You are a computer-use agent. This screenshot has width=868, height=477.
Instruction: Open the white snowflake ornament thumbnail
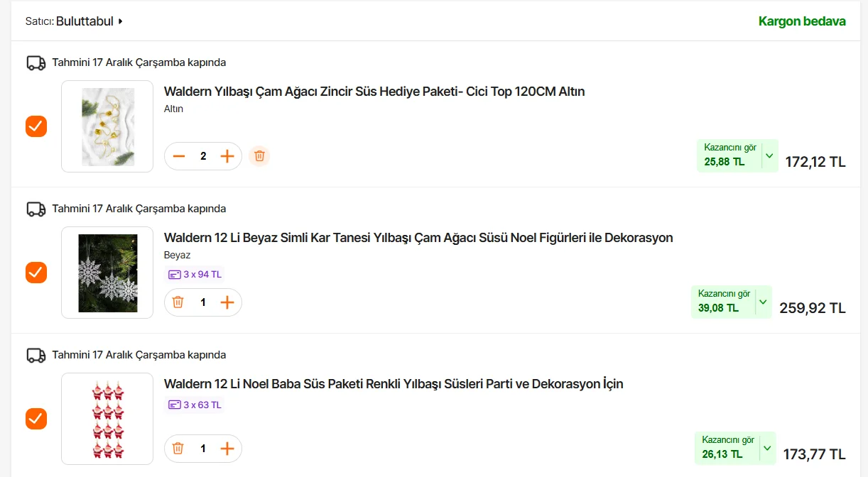click(x=107, y=273)
